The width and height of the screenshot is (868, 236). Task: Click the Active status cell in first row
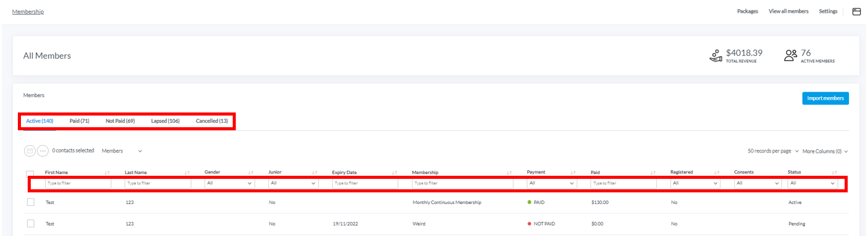tap(795, 202)
